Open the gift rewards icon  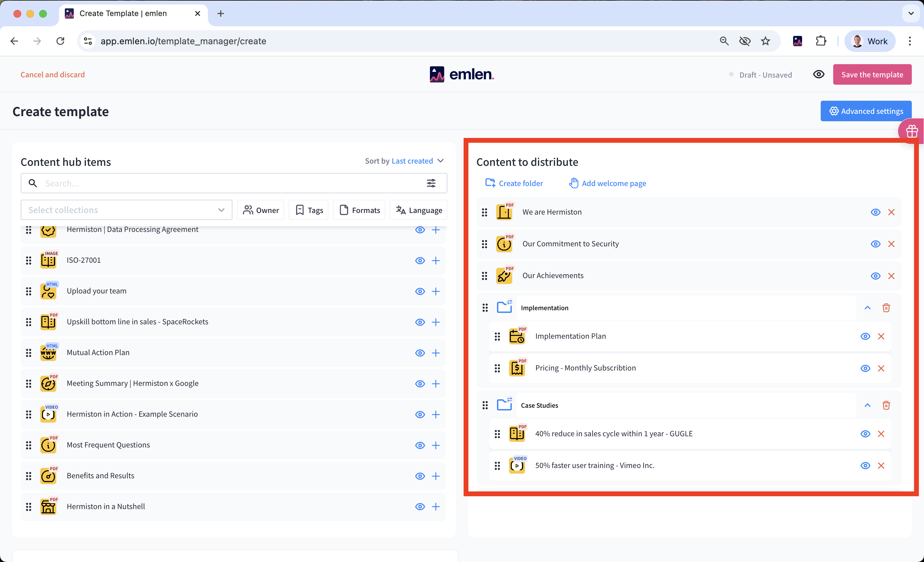(911, 131)
